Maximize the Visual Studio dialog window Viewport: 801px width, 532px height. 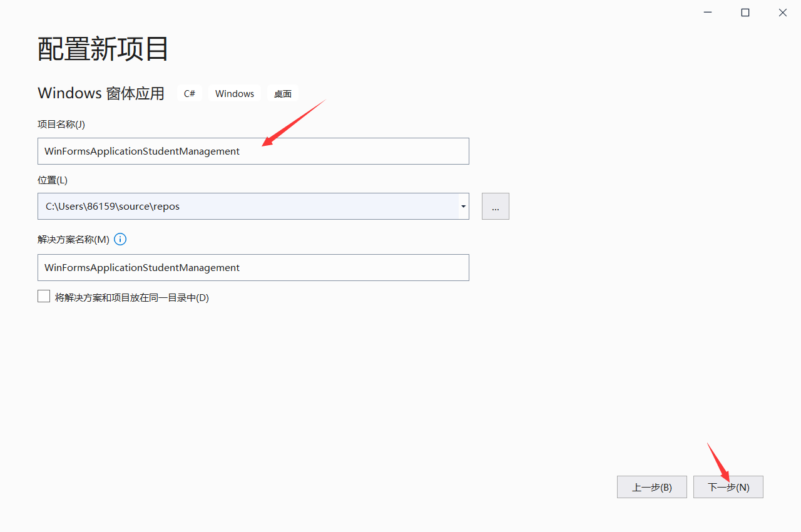[x=745, y=12]
